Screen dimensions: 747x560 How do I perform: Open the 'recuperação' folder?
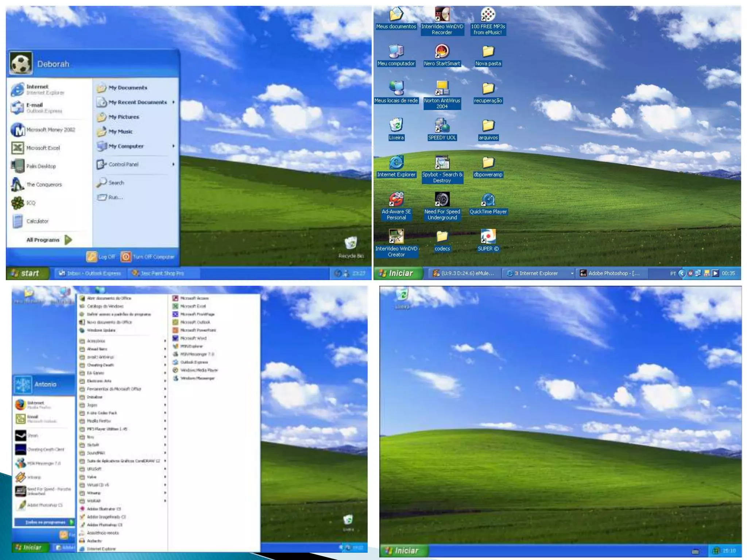(x=488, y=89)
